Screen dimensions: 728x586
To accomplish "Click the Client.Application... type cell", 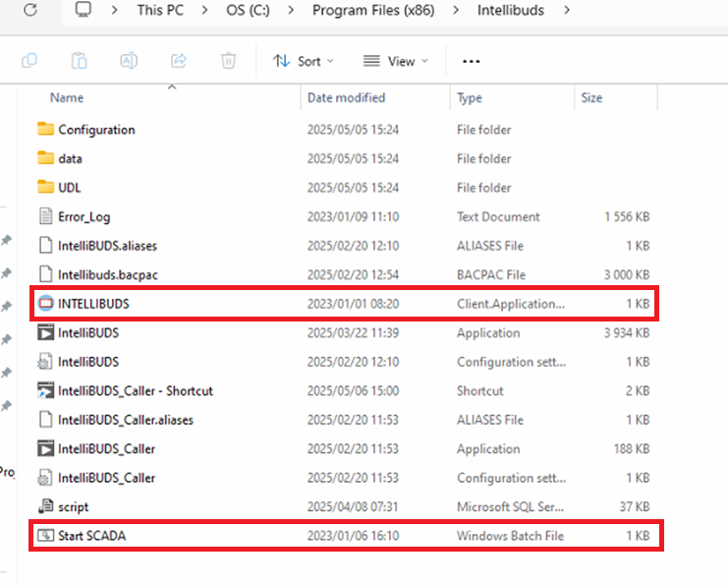I will point(511,304).
